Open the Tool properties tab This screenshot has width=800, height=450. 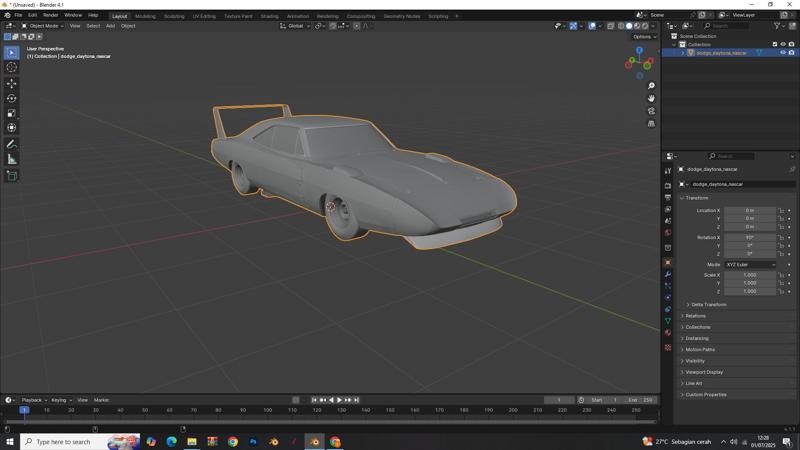tap(668, 171)
